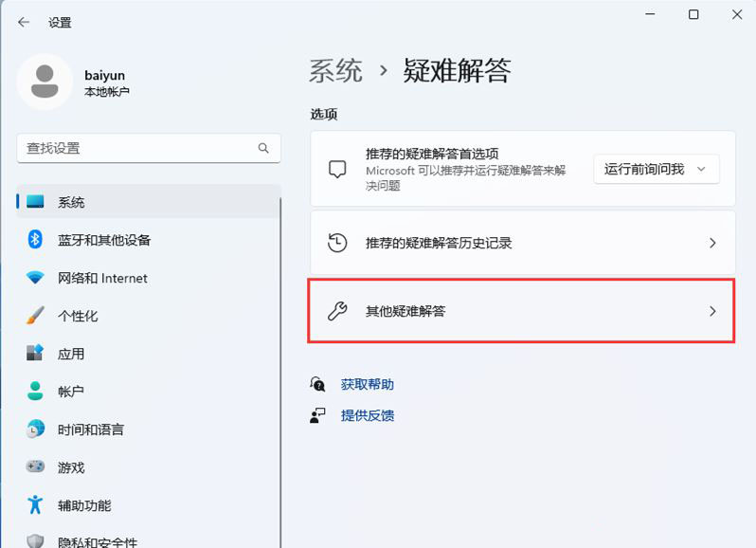Click the accounts person icon
Screen dimensions: 756x548
[35, 392]
